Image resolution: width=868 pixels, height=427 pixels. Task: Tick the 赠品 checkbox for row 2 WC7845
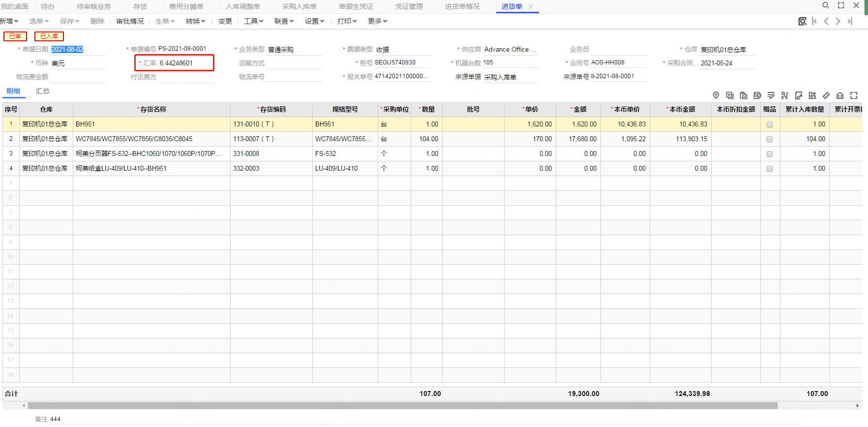coord(770,139)
